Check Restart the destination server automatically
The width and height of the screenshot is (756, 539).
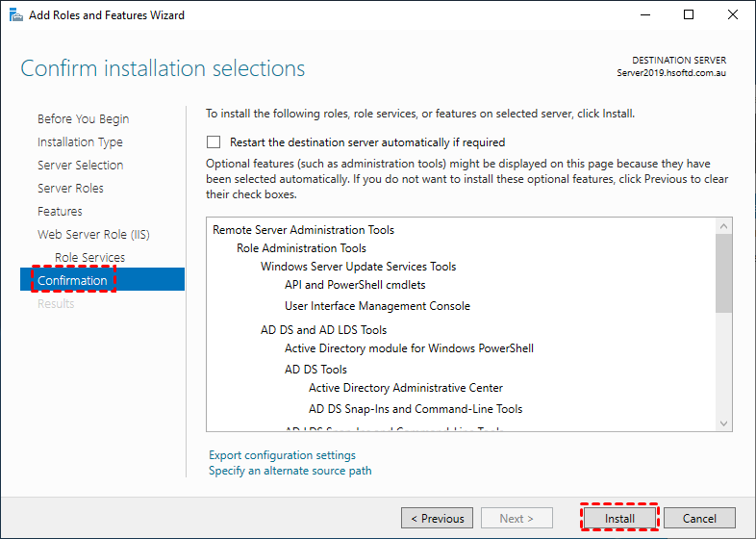tap(214, 141)
